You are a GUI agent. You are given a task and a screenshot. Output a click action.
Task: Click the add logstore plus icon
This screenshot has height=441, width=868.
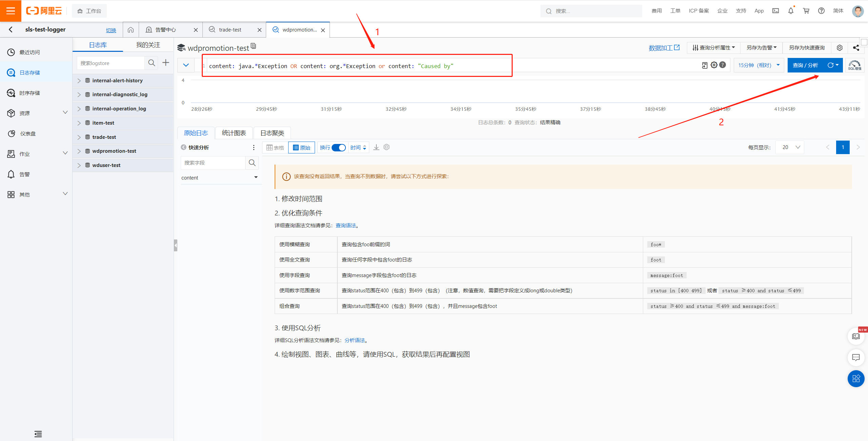166,63
